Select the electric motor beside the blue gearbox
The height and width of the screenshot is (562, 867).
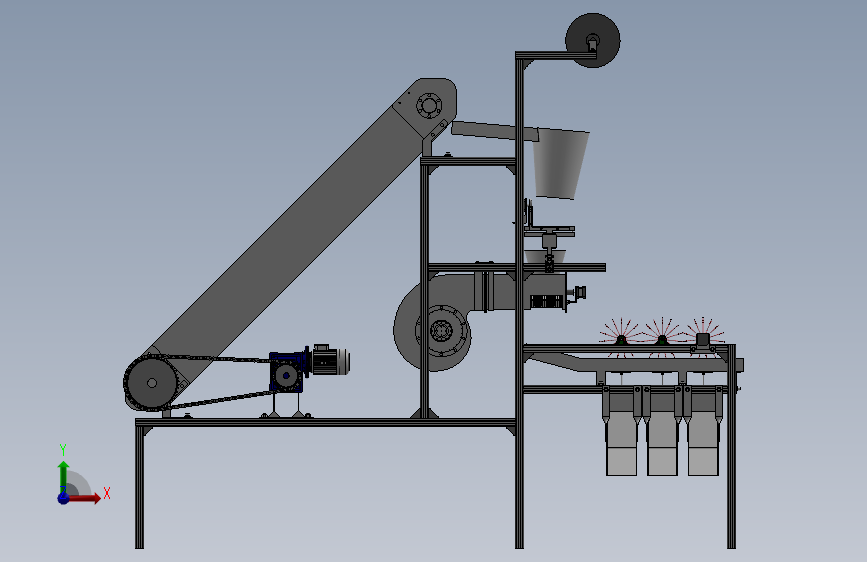click(330, 360)
